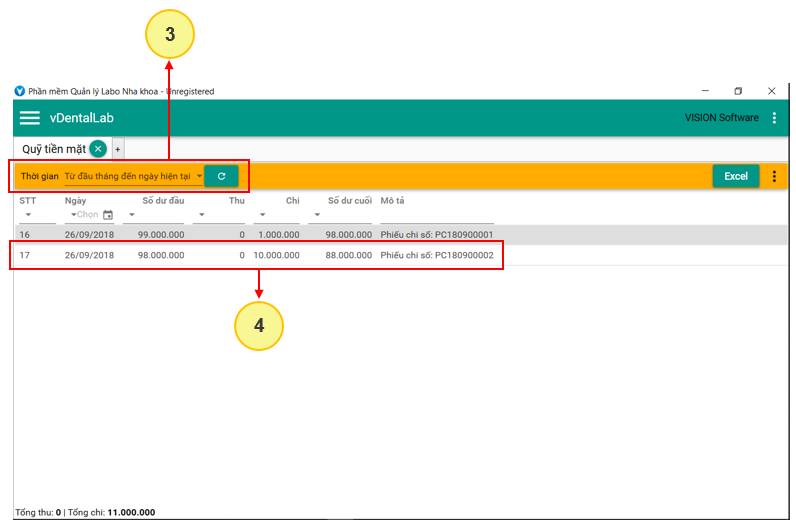The width and height of the screenshot is (796, 527).
Task: Type in the Mô tả filter field
Action: point(436,215)
